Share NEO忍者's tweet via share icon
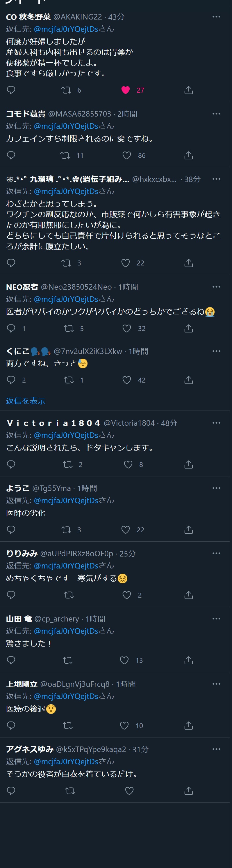Viewport: 232px width, 868px height. [189, 328]
